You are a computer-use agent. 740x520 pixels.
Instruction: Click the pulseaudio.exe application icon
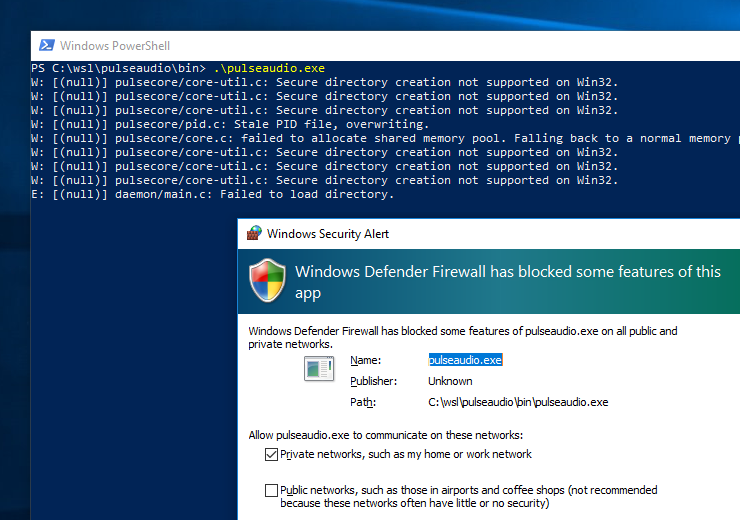[x=319, y=369]
